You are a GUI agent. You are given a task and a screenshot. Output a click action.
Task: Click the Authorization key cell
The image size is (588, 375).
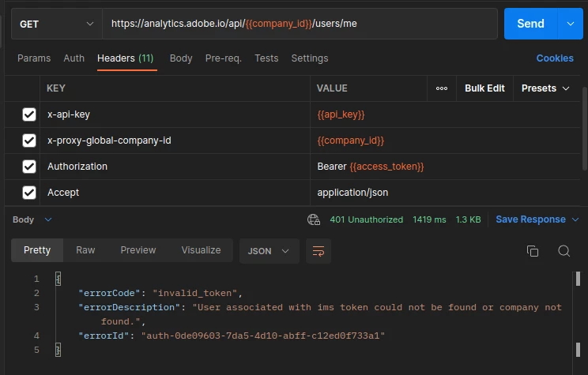pos(175,167)
